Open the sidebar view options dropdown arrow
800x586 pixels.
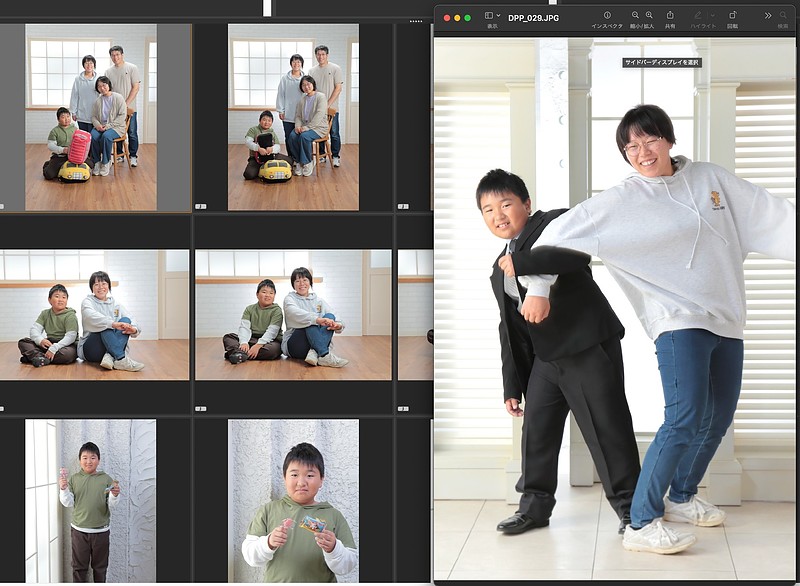tap(499, 16)
